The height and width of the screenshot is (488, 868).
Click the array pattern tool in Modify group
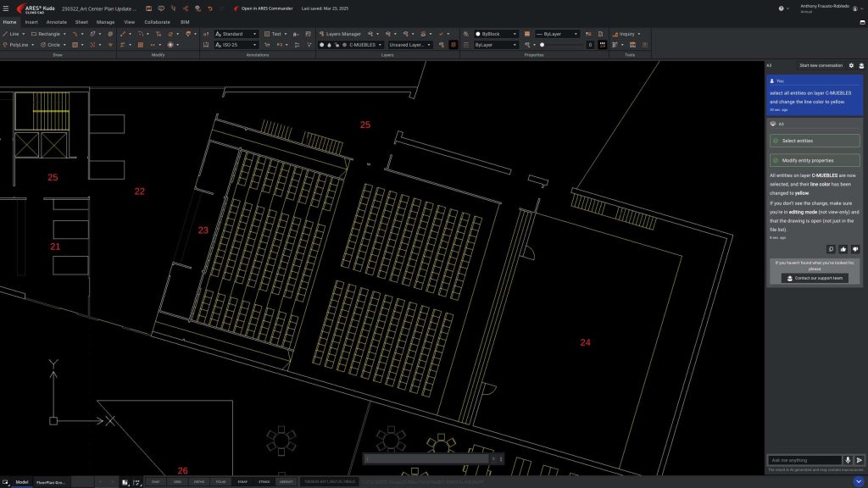click(141, 45)
